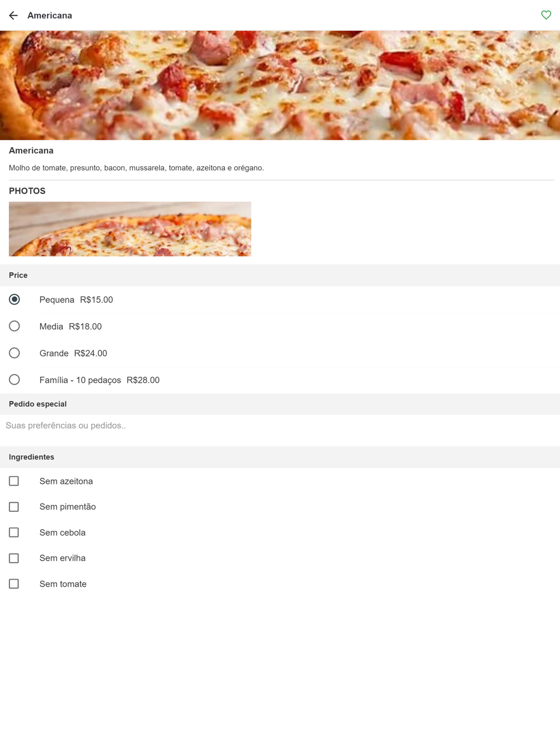Check the Sem azeitona box
The height and width of the screenshot is (747, 560).
point(14,481)
